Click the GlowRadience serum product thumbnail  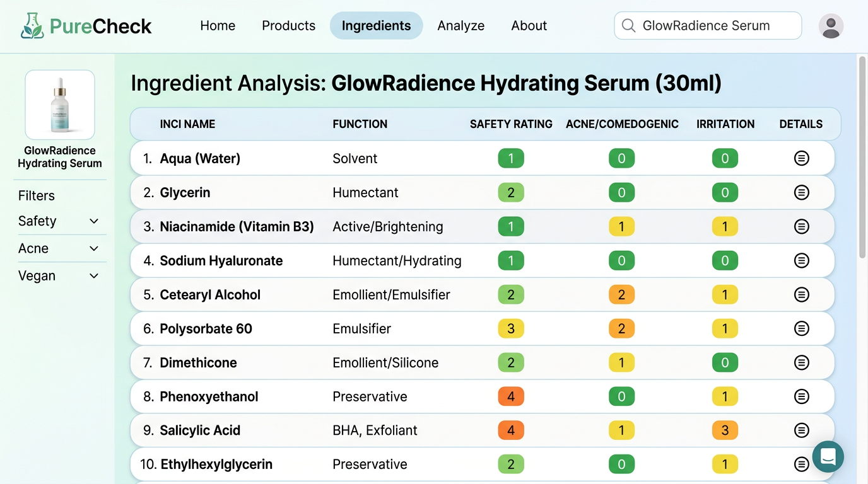(60, 105)
